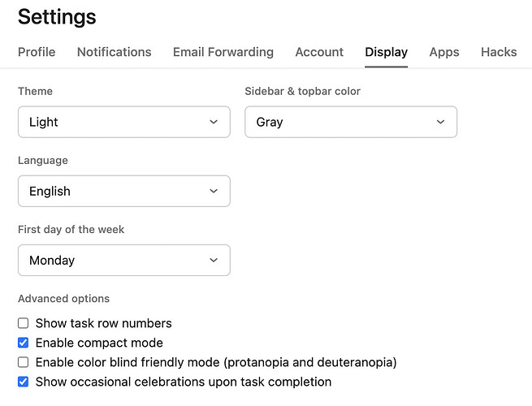Open the Hacks tab
This screenshot has width=532, height=406.
(499, 52)
